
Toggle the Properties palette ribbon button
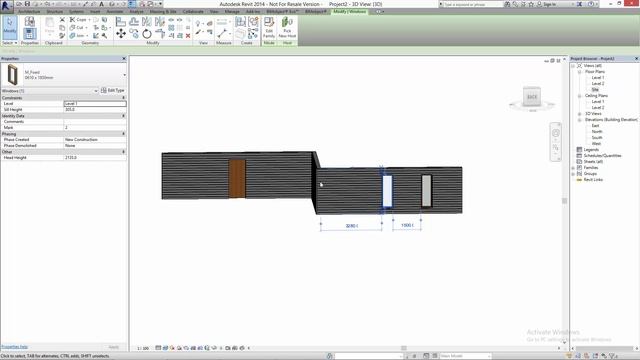(x=29, y=34)
